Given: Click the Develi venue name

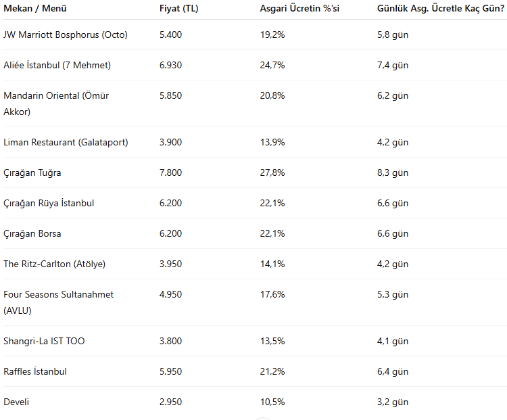Looking at the screenshot, I should tap(17, 402).
